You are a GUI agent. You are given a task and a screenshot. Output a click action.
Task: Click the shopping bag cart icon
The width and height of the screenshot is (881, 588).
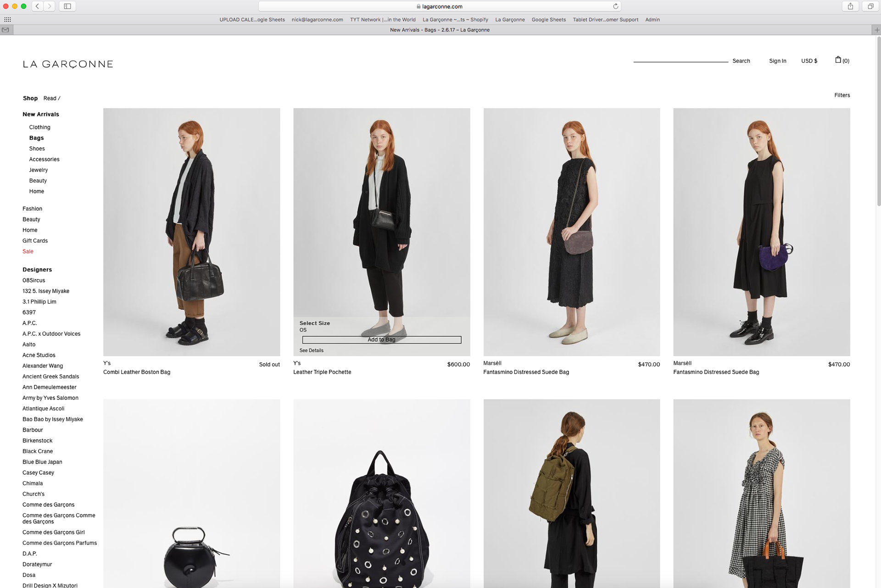coord(838,60)
